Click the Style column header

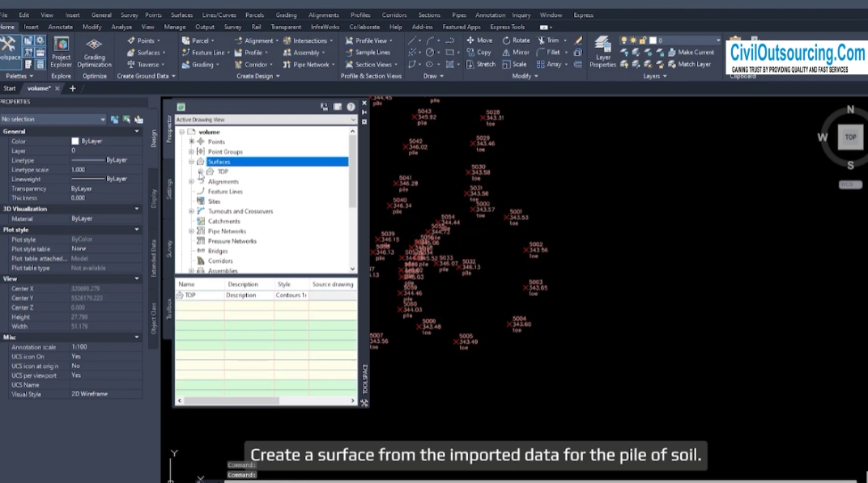click(x=291, y=284)
